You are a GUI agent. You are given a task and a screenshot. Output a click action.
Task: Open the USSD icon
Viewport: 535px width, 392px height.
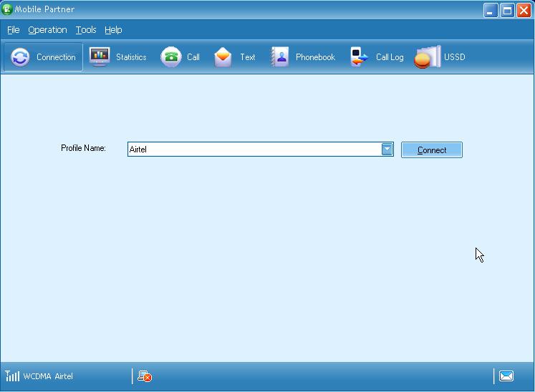click(428, 57)
